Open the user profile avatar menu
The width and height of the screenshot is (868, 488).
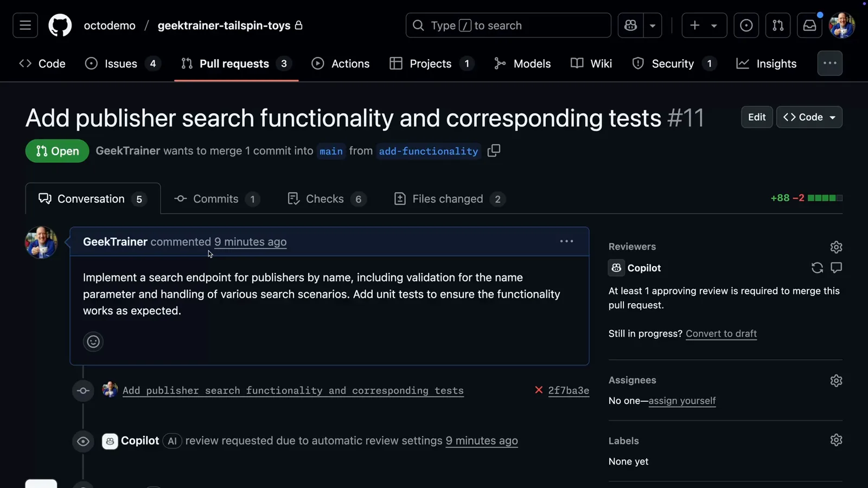pos(842,25)
